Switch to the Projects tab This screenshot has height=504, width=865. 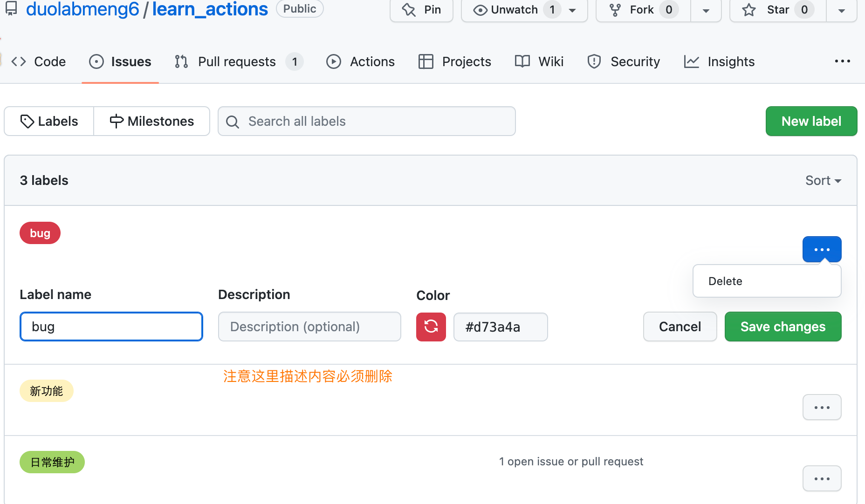[x=454, y=61]
